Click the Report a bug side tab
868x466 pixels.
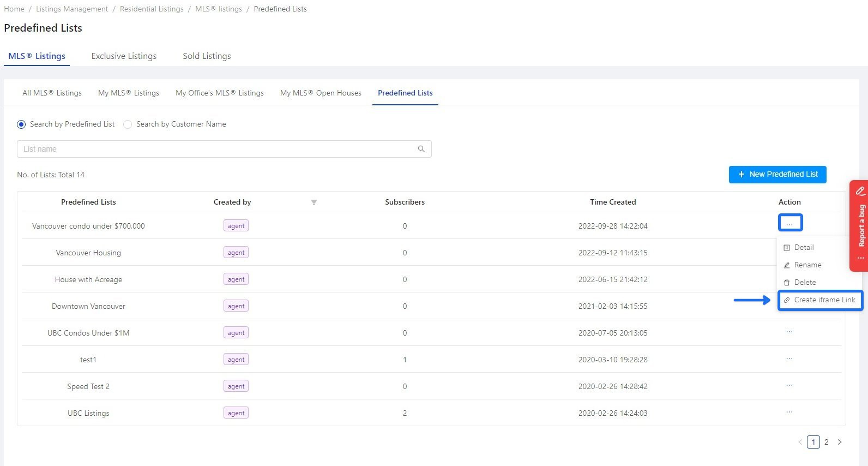pyautogui.click(x=859, y=225)
